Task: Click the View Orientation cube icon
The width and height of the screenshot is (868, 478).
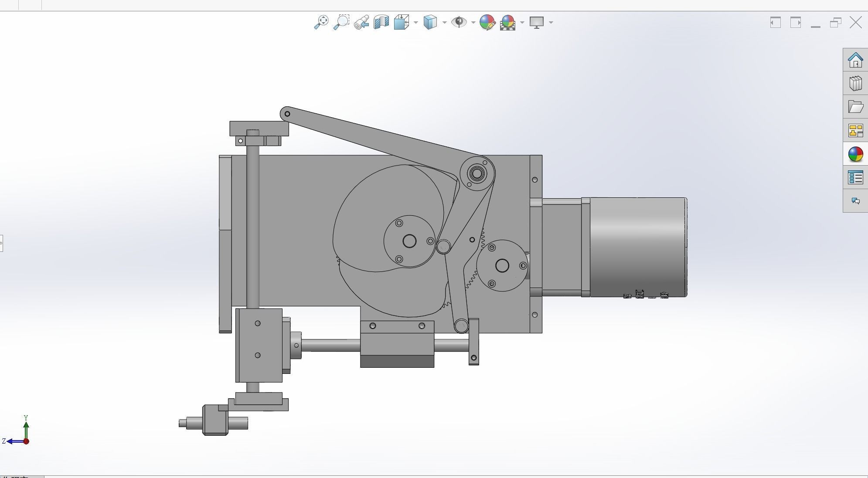Action: 401,22
